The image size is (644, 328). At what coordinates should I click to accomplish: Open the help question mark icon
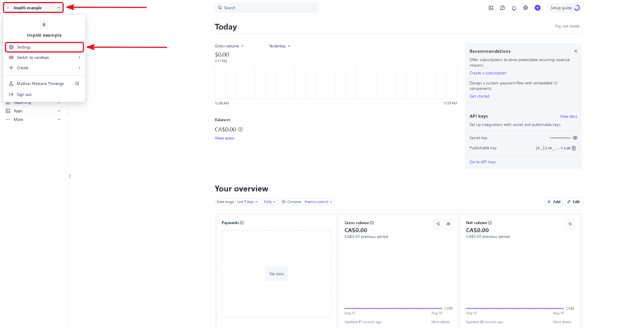502,8
